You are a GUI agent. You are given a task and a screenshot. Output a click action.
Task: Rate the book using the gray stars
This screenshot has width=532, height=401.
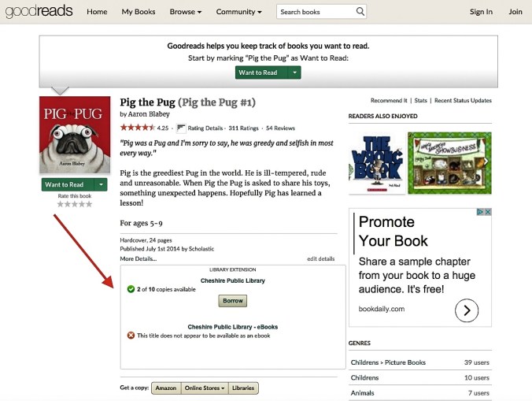point(75,204)
